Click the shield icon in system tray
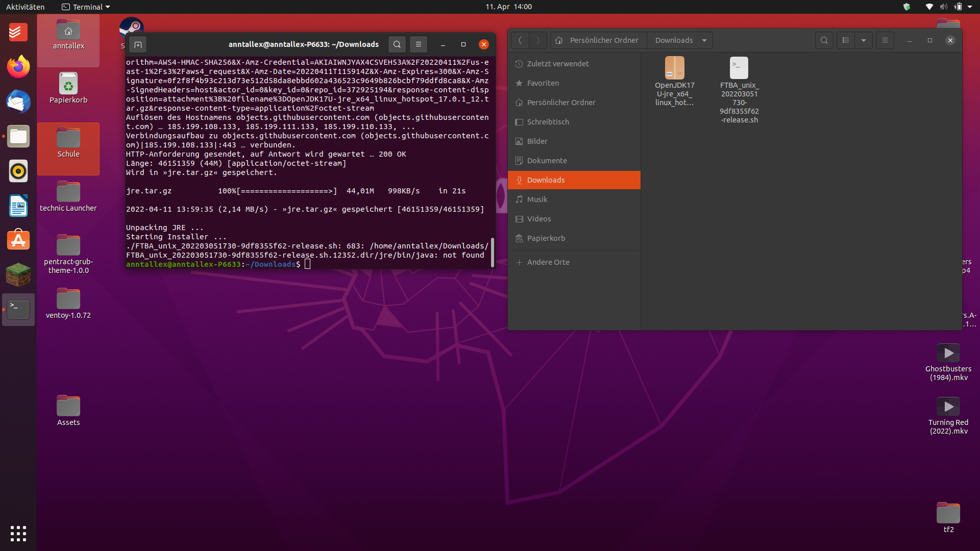The height and width of the screenshot is (551, 980). pos(907,7)
